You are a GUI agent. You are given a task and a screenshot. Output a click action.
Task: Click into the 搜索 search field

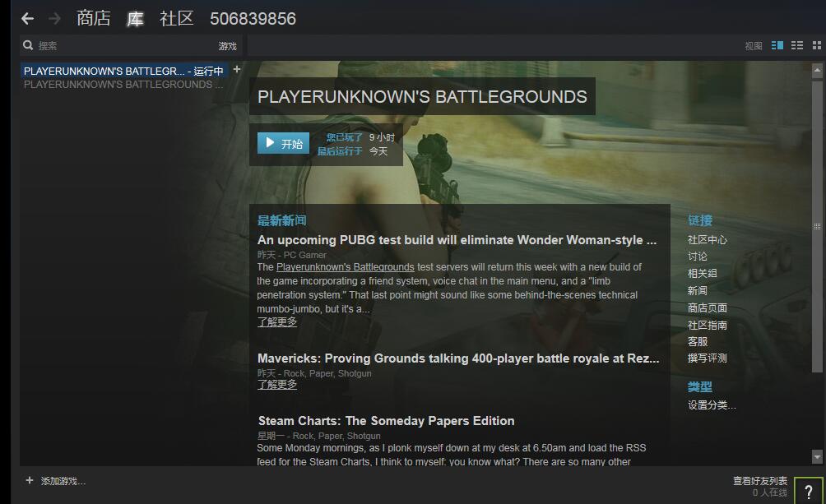pyautogui.click(x=123, y=46)
